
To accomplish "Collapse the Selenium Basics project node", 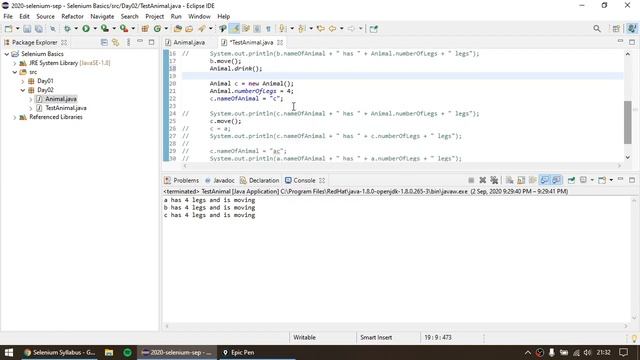I will point(7,54).
